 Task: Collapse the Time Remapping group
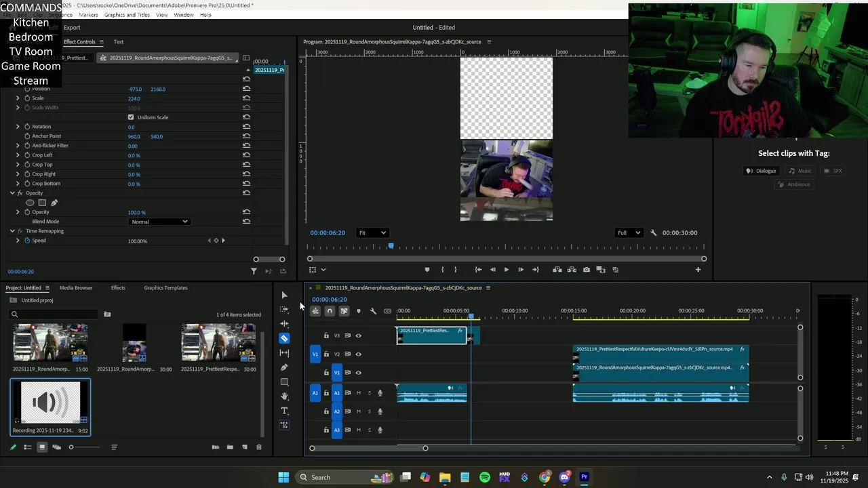(x=12, y=231)
